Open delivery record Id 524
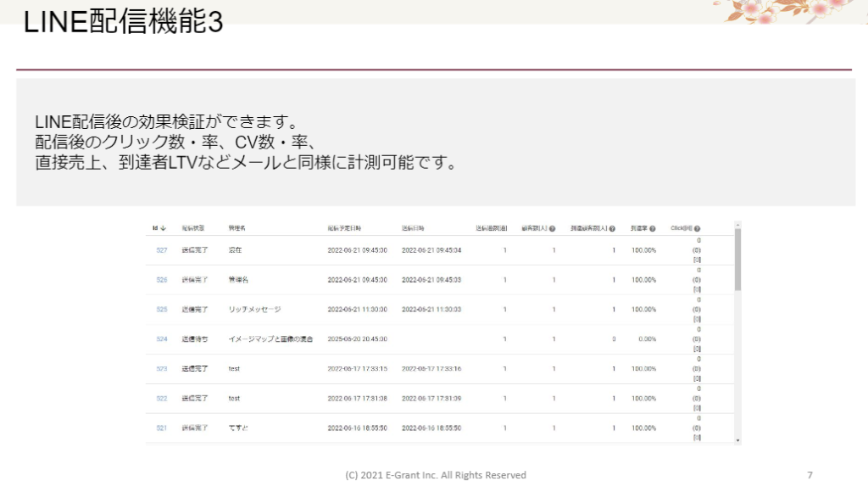 pos(161,339)
